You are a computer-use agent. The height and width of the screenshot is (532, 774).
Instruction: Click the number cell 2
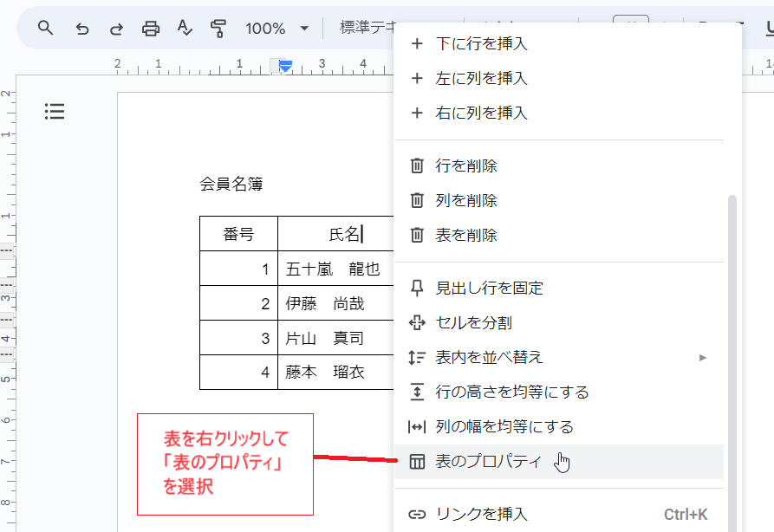point(239,303)
